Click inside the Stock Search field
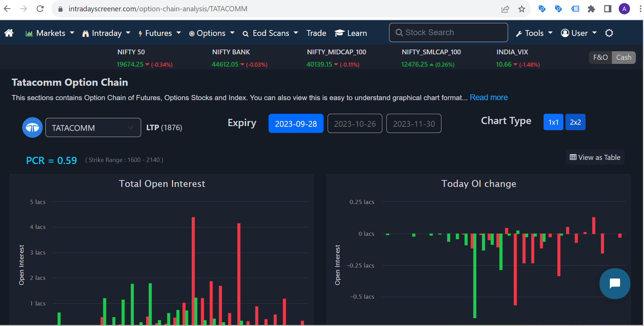The width and height of the screenshot is (644, 326). [x=448, y=32]
